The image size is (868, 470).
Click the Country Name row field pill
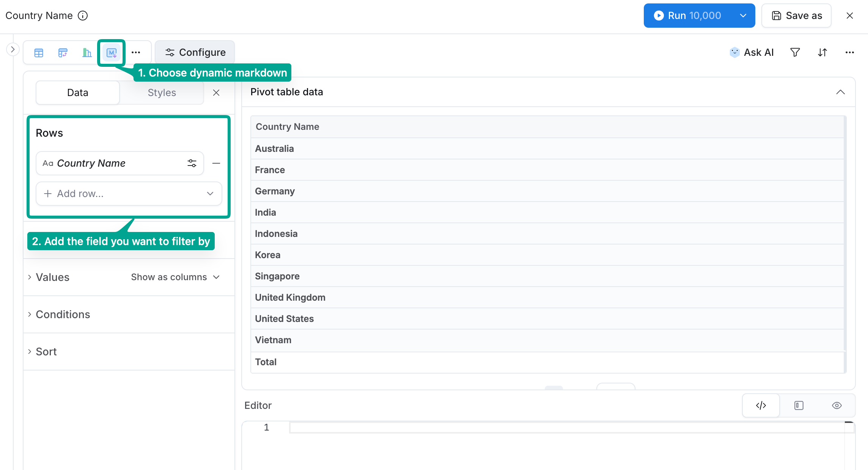point(120,163)
